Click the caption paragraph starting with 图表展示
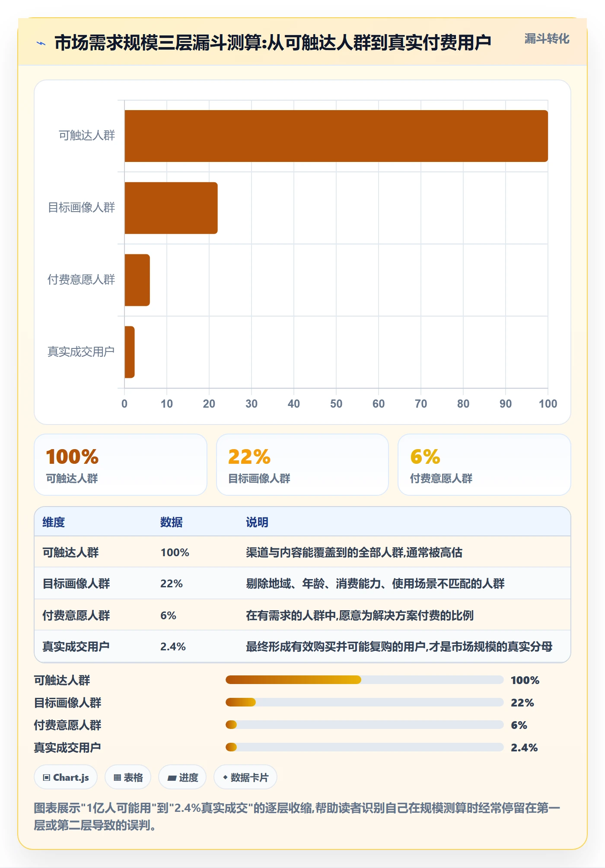Viewport: 605px width, 868px height. (x=297, y=816)
